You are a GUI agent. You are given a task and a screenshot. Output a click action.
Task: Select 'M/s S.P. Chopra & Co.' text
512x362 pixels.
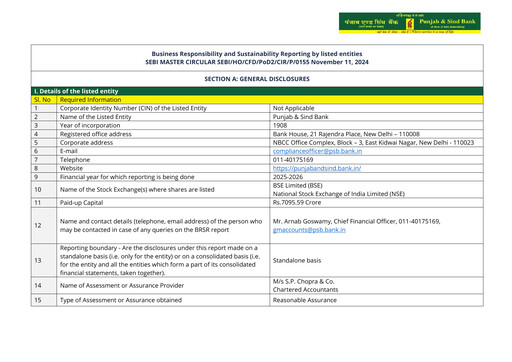pyautogui.click(x=303, y=281)
